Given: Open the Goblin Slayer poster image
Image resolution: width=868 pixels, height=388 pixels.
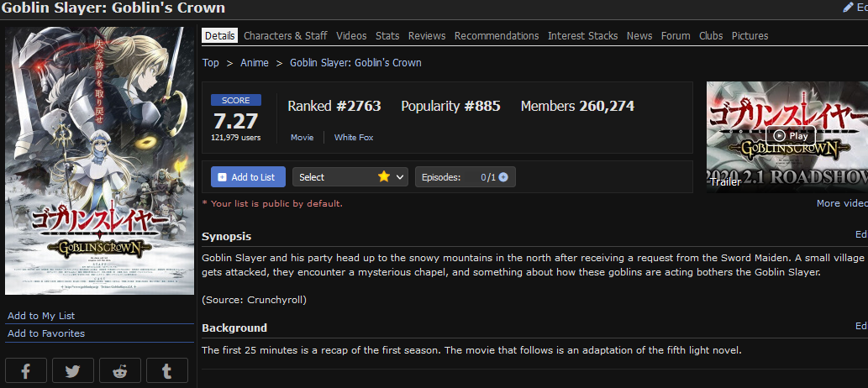Looking at the screenshot, I should click(100, 160).
